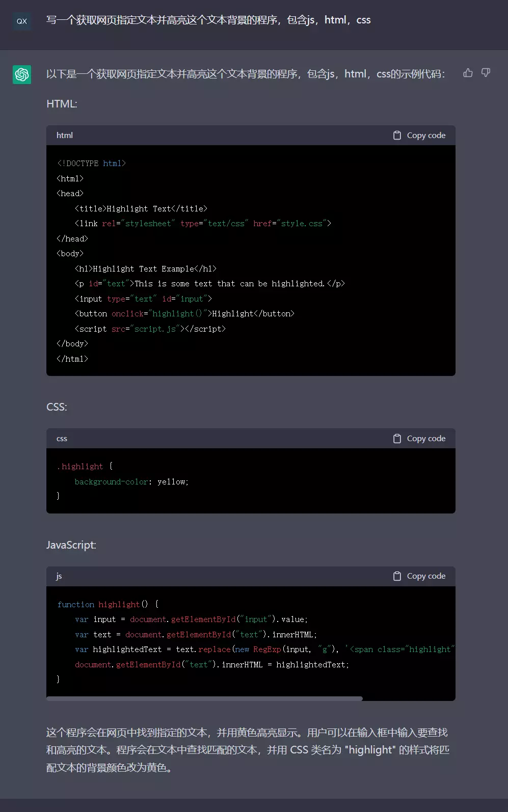Click clipboard icon in js code header

point(397,576)
